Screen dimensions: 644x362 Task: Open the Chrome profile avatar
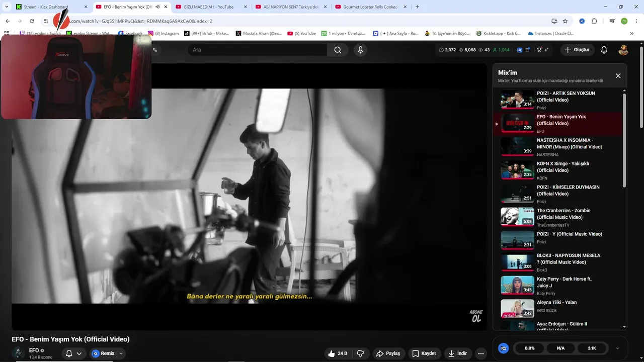pyautogui.click(x=624, y=21)
